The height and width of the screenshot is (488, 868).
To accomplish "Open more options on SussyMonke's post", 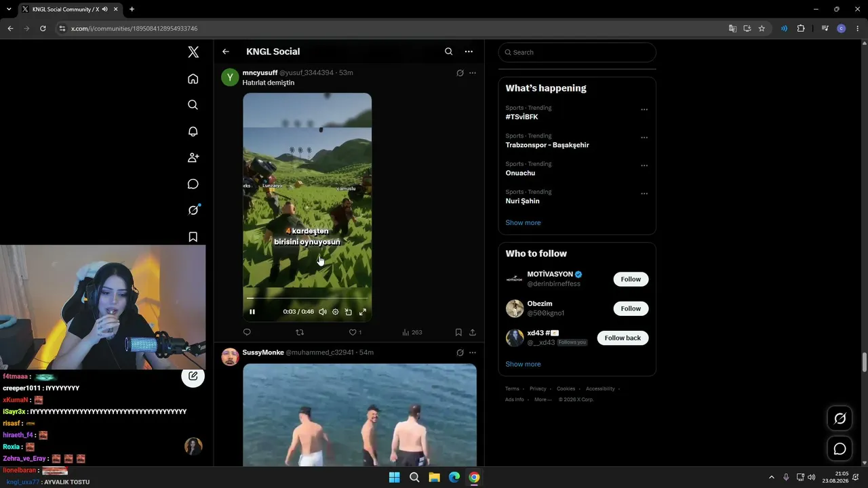I will point(473,352).
